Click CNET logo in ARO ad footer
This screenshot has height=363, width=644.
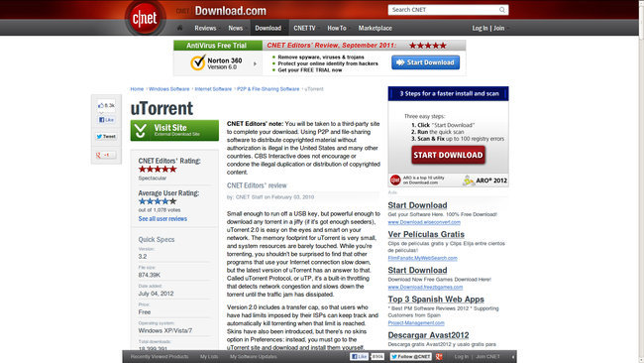click(x=395, y=181)
